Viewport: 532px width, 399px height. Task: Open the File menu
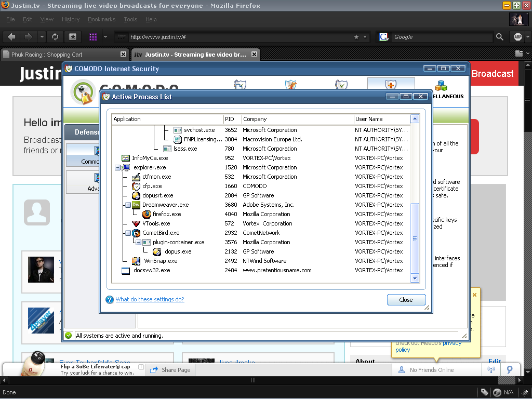[x=10, y=19]
